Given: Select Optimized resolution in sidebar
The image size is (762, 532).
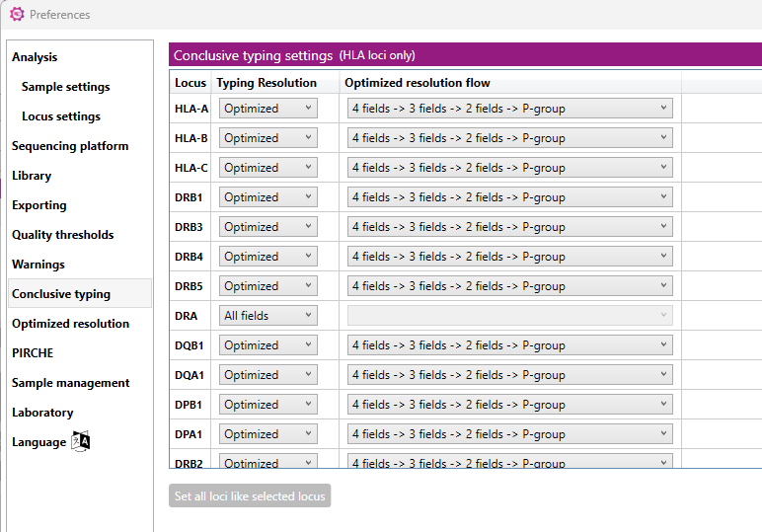Looking at the screenshot, I should coord(70,324).
